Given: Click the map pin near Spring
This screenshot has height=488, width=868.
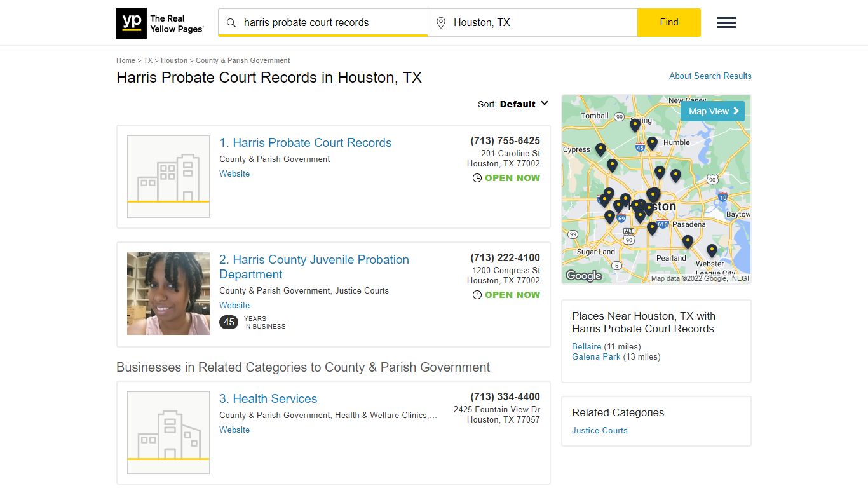Looking at the screenshot, I should (x=635, y=125).
